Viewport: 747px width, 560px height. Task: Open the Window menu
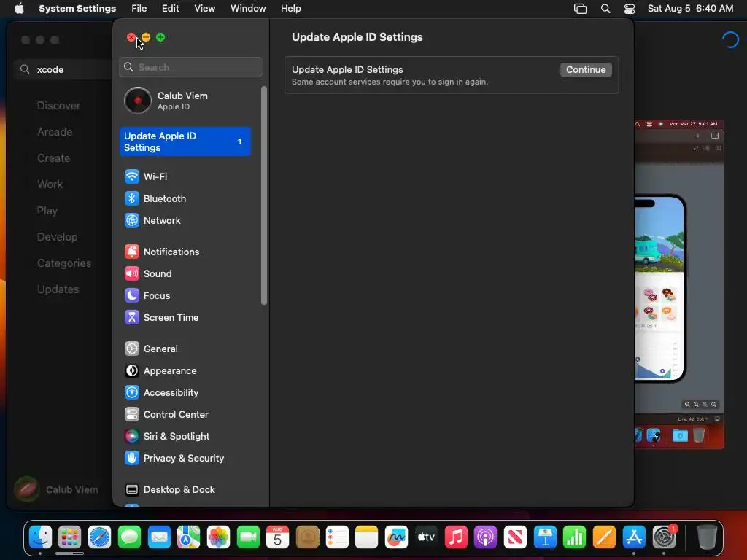click(248, 9)
